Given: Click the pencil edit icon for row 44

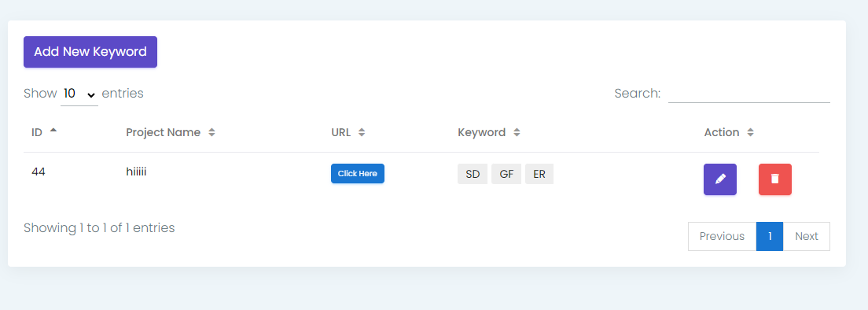Looking at the screenshot, I should (x=719, y=179).
